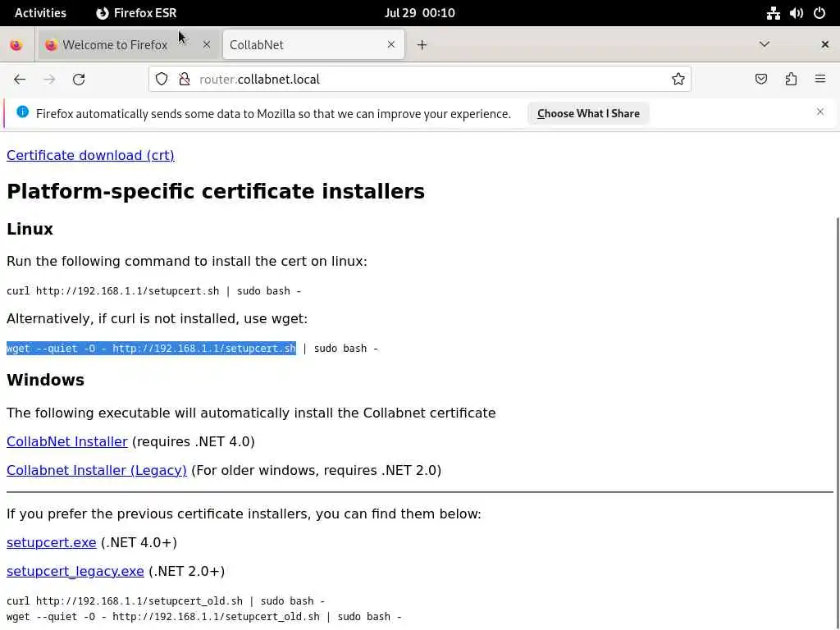The width and height of the screenshot is (840, 630).
Task: Expand the list all tabs chevron
Action: tap(765, 44)
